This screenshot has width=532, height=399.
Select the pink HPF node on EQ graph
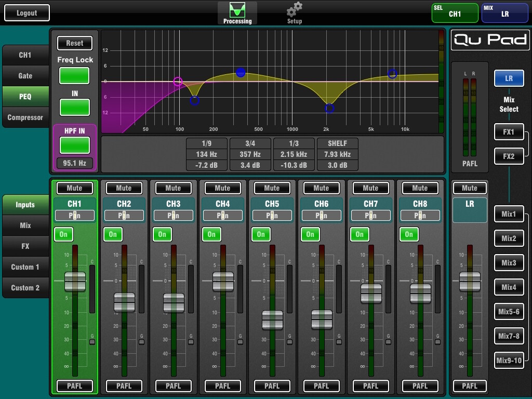click(178, 81)
